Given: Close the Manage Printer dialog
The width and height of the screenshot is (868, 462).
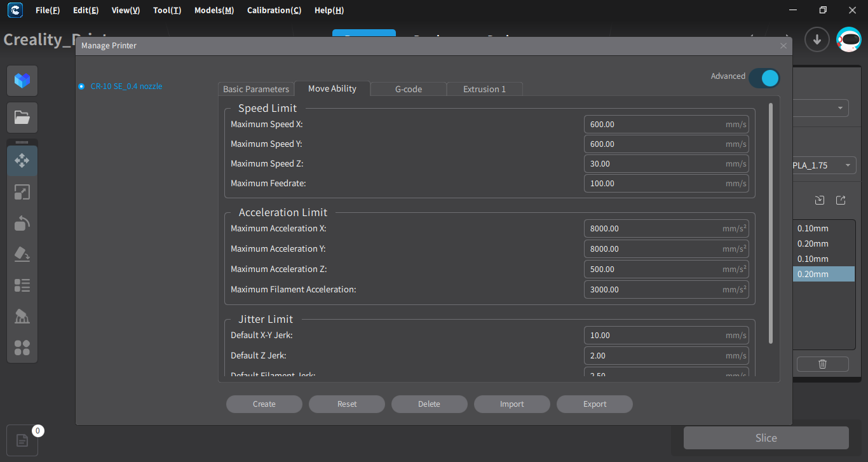Looking at the screenshot, I should (x=783, y=46).
